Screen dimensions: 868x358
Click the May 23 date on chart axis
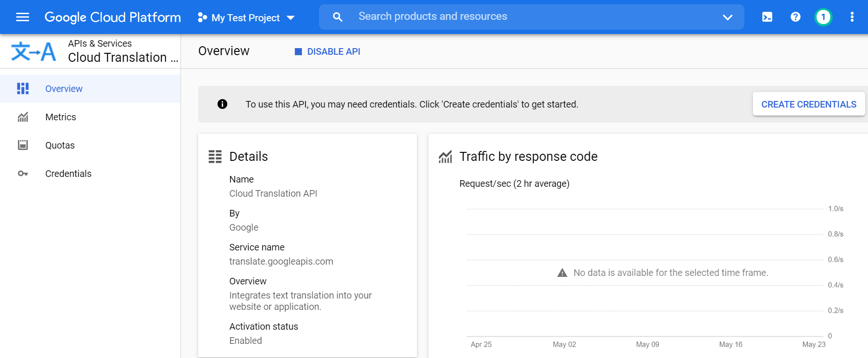[814, 344]
